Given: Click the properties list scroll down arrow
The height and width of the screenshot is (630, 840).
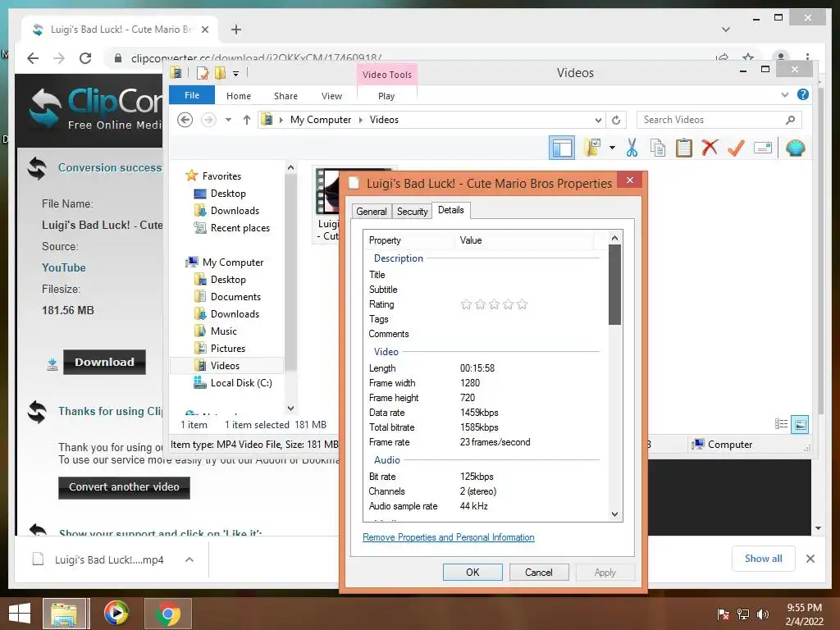Looking at the screenshot, I should [x=615, y=514].
